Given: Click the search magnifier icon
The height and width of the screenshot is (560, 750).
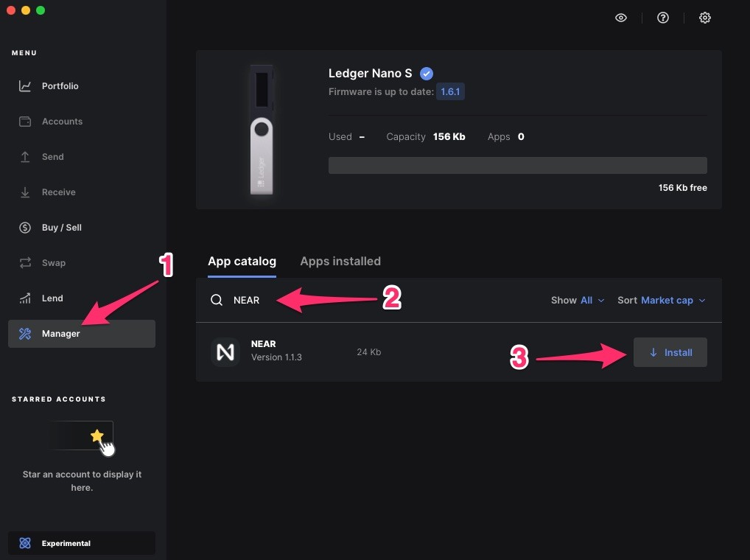Looking at the screenshot, I should point(217,301).
